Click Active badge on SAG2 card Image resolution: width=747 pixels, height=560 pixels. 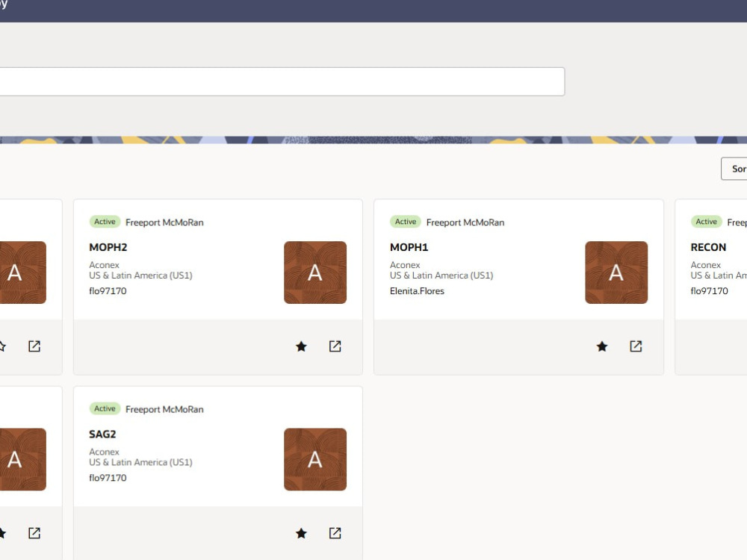click(x=105, y=408)
